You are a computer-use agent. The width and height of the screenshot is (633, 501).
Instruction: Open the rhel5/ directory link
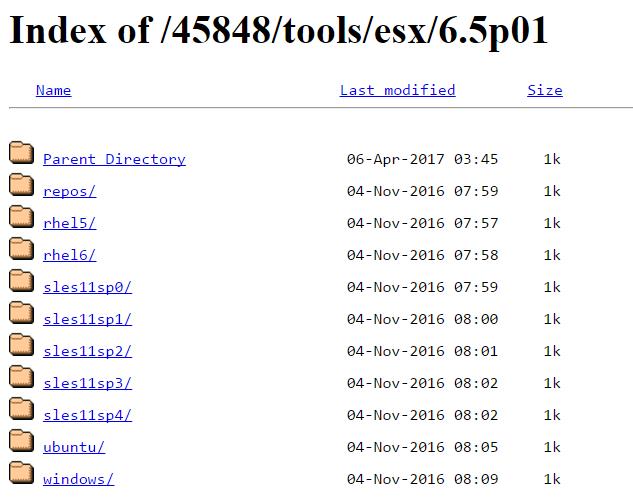(x=69, y=223)
